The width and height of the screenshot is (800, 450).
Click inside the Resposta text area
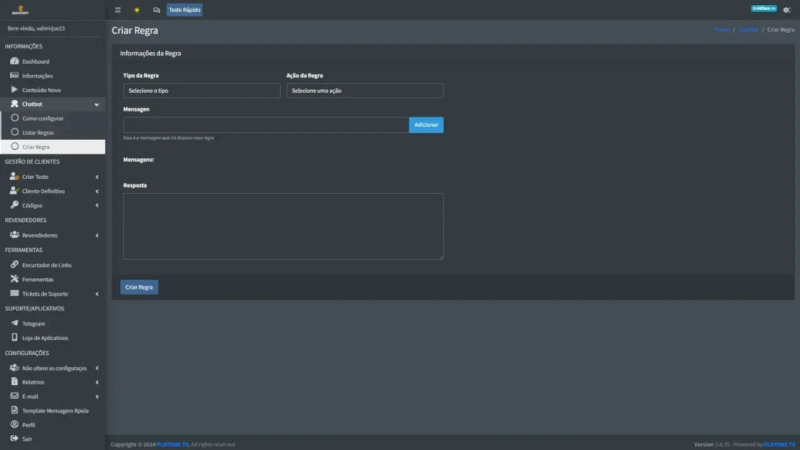tap(283, 226)
